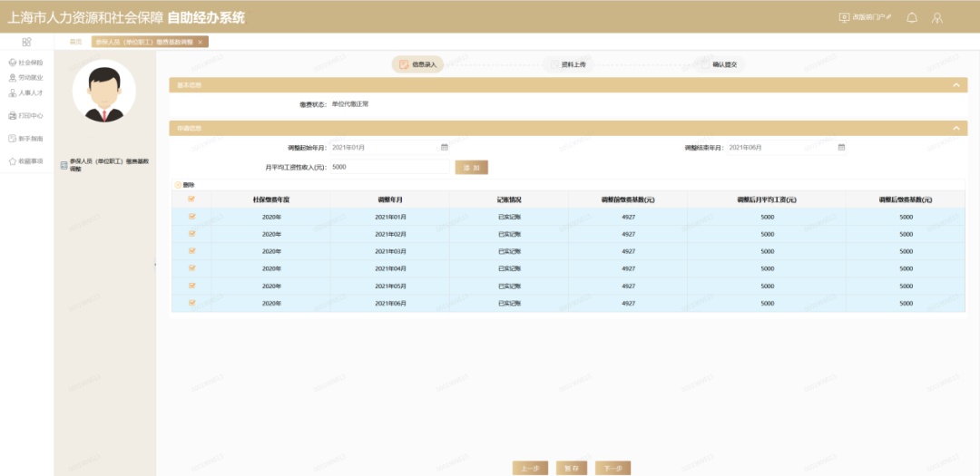
Task: Switch to the 首页 tab
Action: 75,42
